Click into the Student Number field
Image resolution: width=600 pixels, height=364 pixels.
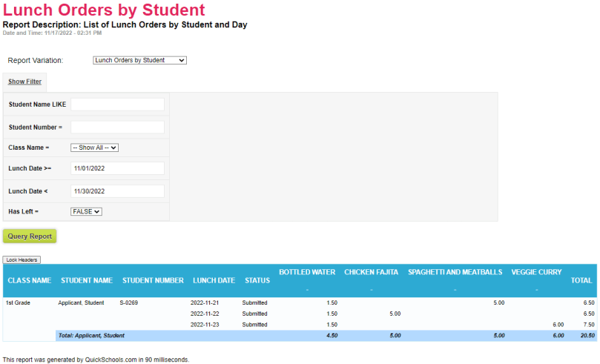pos(117,127)
